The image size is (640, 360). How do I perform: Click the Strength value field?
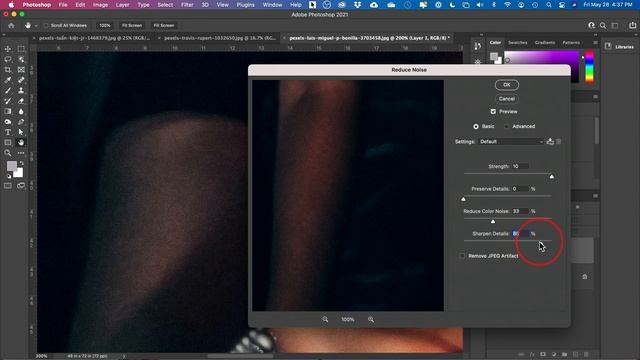[x=520, y=167]
